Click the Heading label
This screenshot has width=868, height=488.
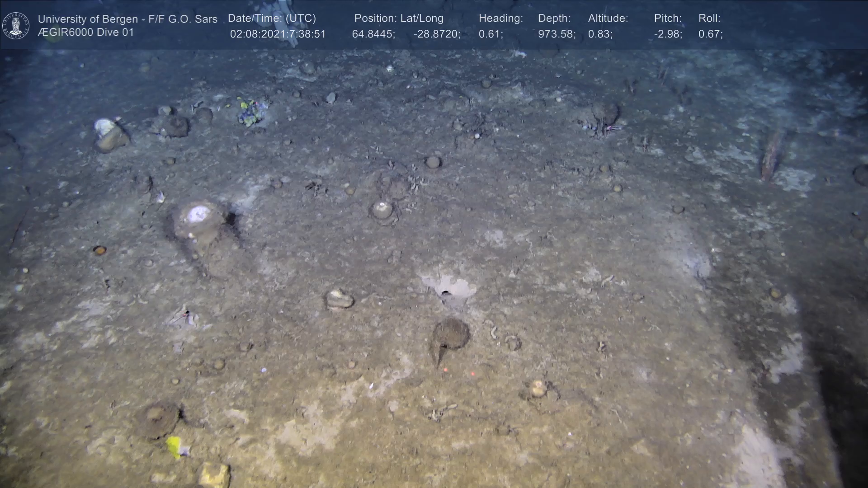(x=500, y=19)
